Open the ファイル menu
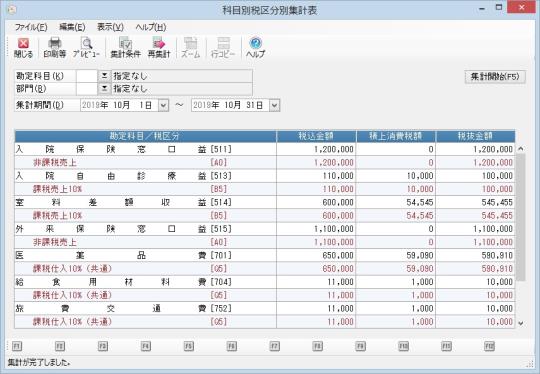The height and width of the screenshot is (374, 540). tap(31, 27)
